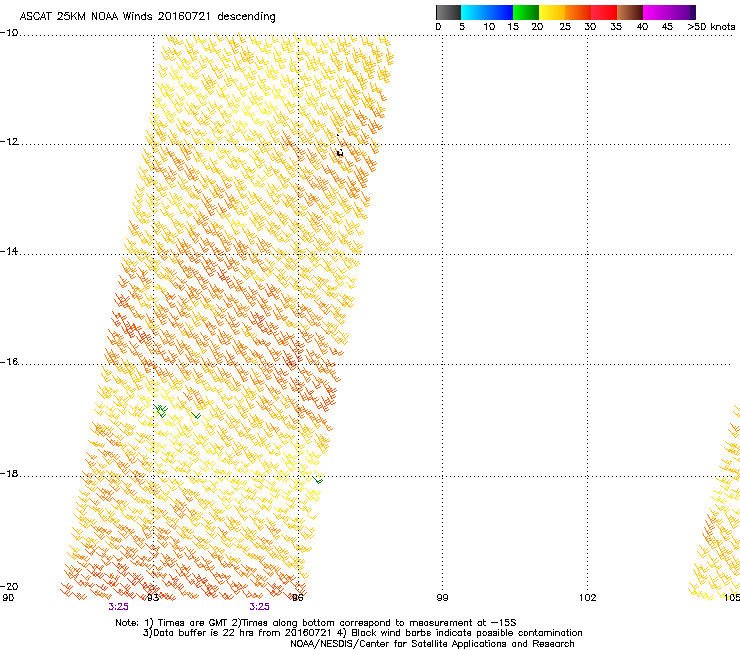Click the data buffer note line
The image size is (740, 650).
(362, 633)
